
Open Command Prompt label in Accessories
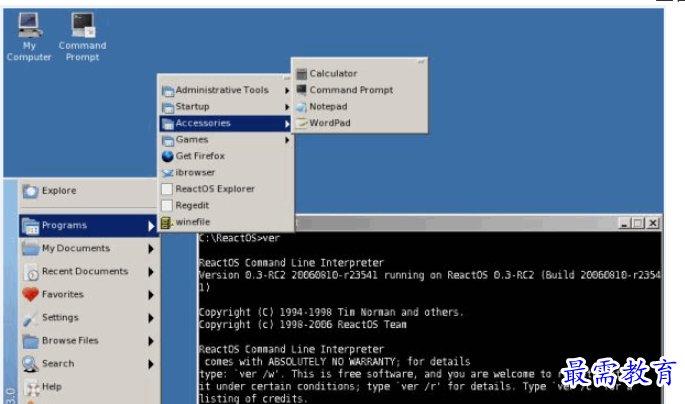[351, 90]
